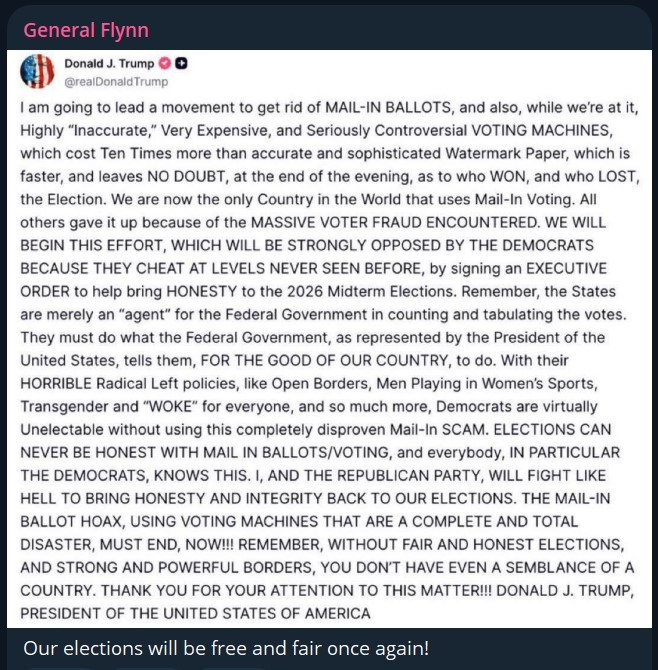Click the red verified badge icon
This screenshot has width=658, height=670.
166,64
